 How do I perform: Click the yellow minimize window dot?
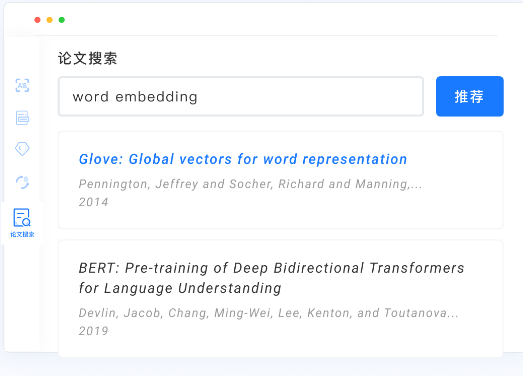[49, 20]
